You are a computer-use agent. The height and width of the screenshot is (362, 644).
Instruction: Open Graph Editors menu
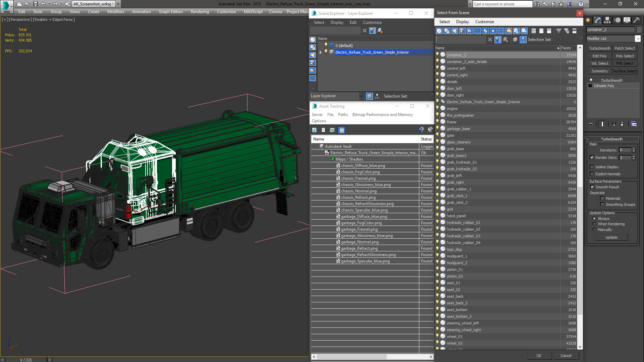pyautogui.click(x=171, y=12)
